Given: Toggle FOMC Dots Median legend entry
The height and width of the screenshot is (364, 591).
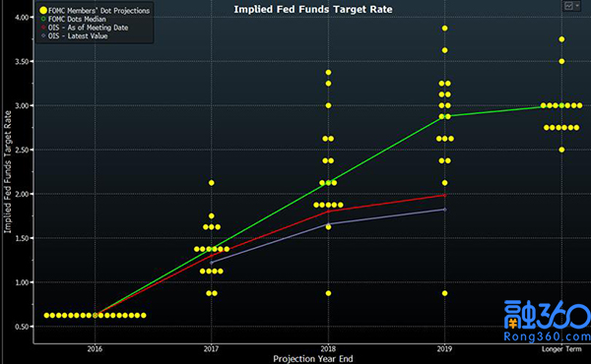Looking at the screenshot, I should point(73,19).
